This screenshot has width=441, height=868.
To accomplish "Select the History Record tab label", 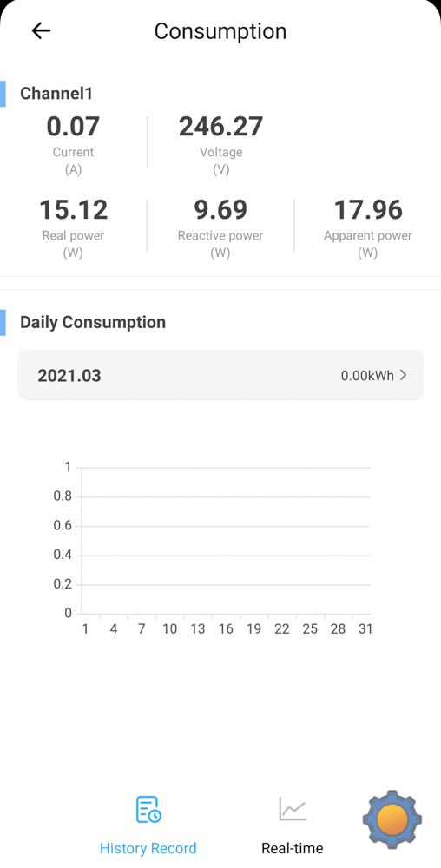I will [148, 848].
